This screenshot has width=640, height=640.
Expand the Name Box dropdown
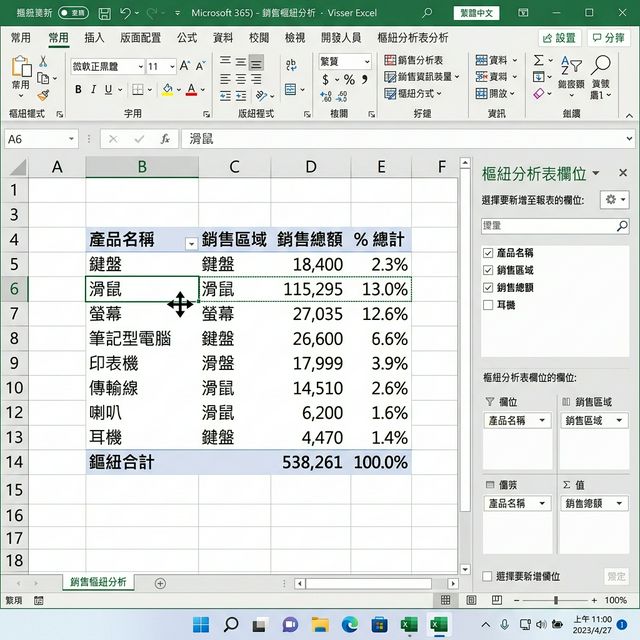click(71, 139)
